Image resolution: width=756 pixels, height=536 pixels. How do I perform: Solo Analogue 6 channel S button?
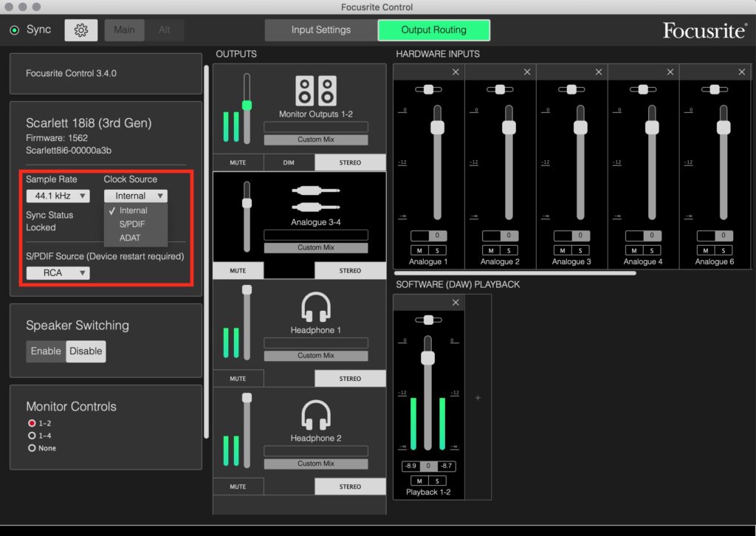pyautogui.click(x=724, y=250)
